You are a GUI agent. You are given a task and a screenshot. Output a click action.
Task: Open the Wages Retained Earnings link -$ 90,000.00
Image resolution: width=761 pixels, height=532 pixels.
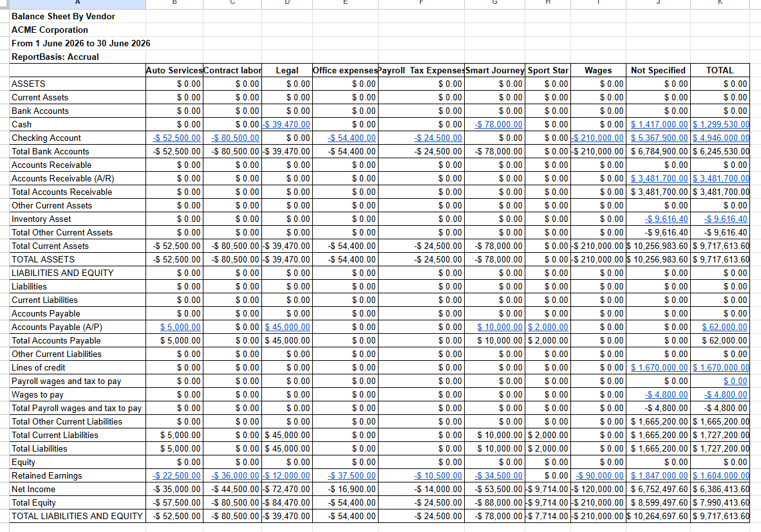point(599,476)
